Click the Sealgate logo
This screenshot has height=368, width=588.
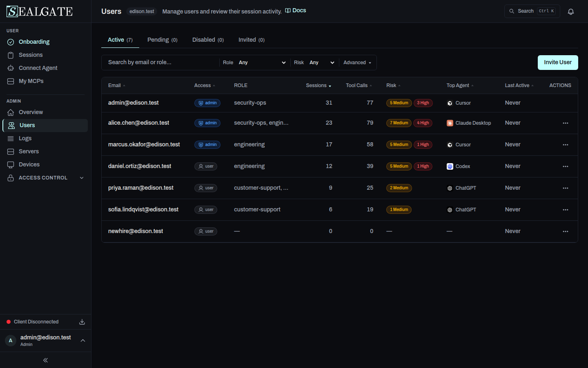[40, 11]
